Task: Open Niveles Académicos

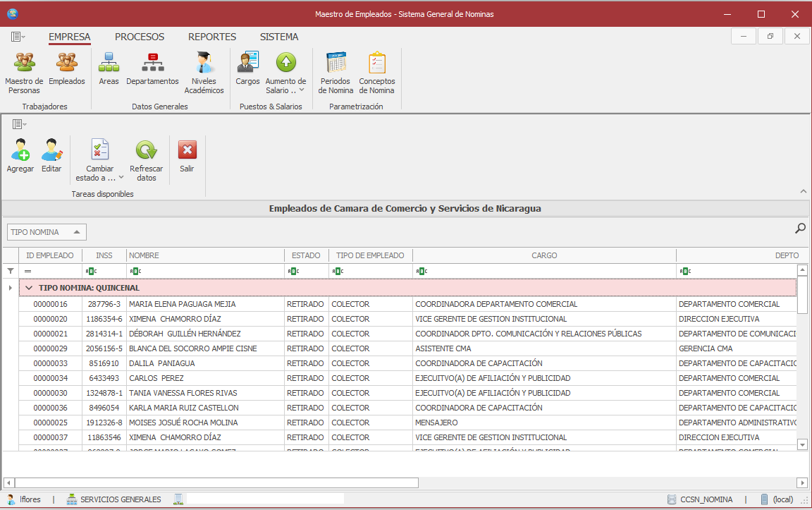Action: (204, 73)
